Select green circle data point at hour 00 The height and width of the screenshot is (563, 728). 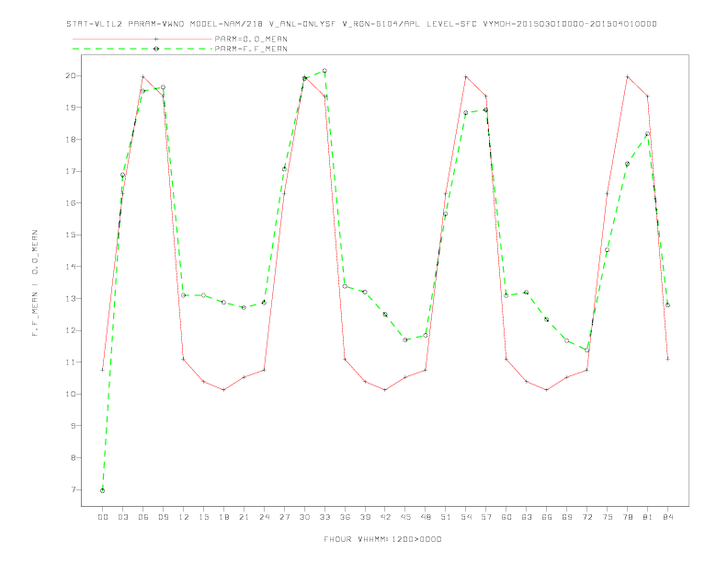pos(103,490)
